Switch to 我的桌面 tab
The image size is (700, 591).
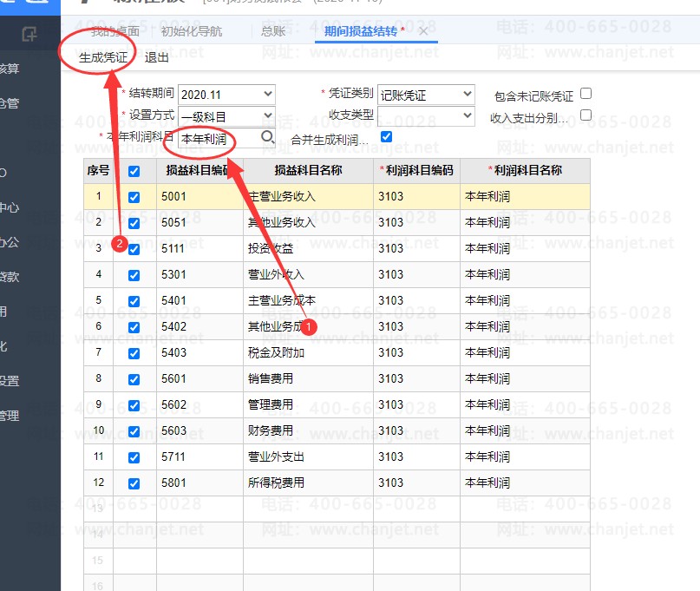coord(115,31)
